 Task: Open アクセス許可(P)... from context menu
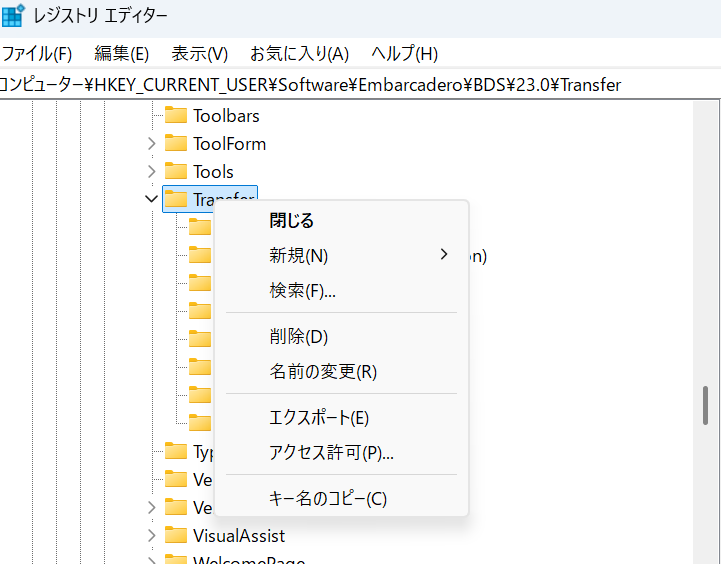(x=331, y=453)
